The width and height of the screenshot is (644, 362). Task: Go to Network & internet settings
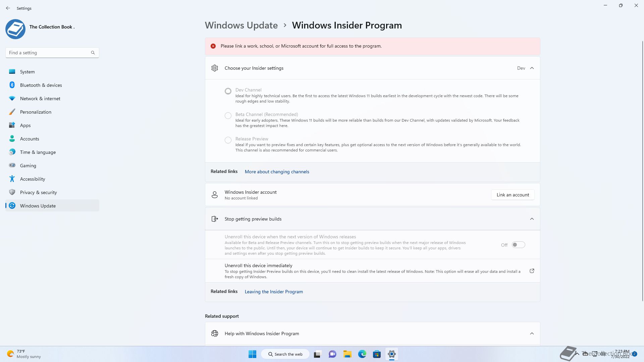(52, 98)
